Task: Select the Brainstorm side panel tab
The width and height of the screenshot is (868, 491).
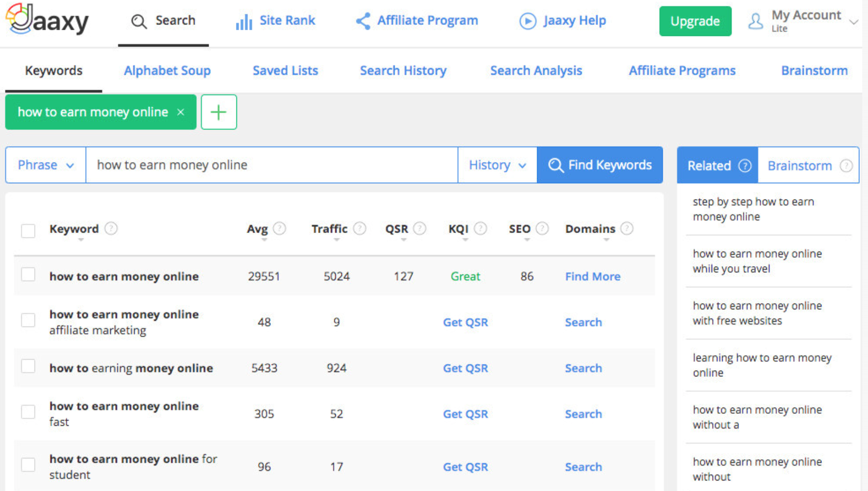Action: click(809, 165)
